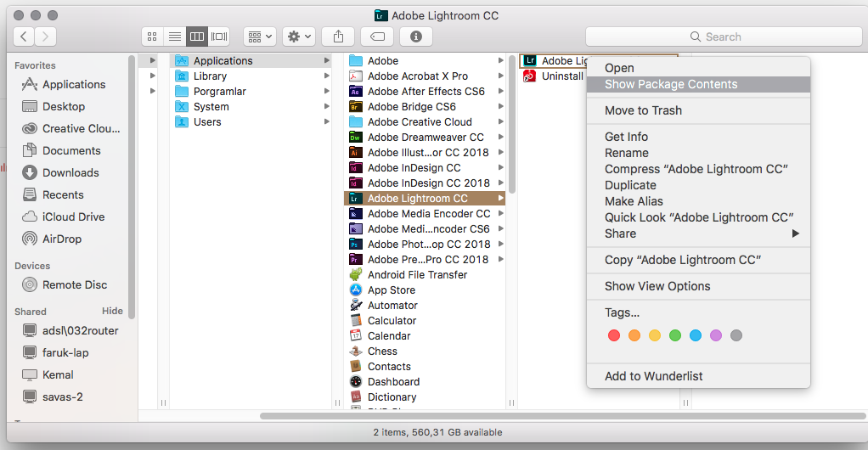
Task: Expand the arrow next to Adobe Bridge CS6
Action: coord(500,107)
